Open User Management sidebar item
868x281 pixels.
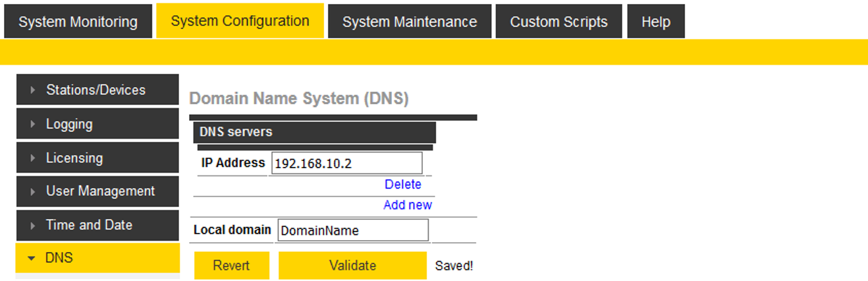[101, 191]
